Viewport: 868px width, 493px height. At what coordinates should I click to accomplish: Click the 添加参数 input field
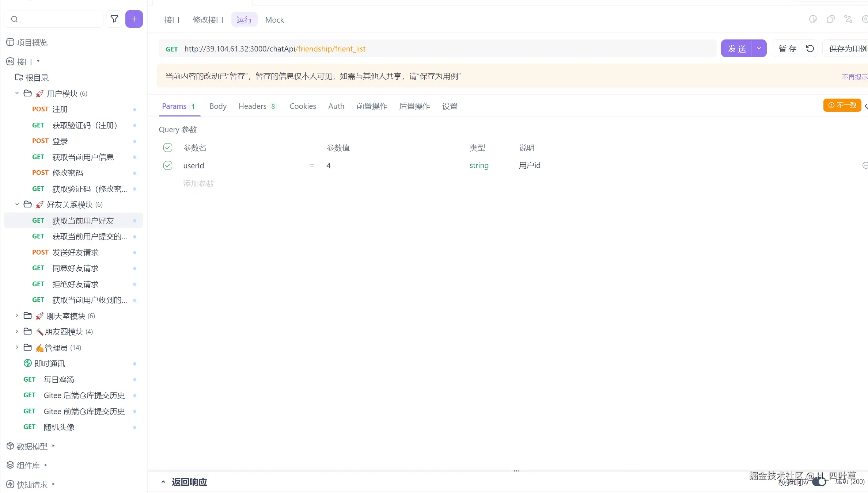[x=198, y=184]
